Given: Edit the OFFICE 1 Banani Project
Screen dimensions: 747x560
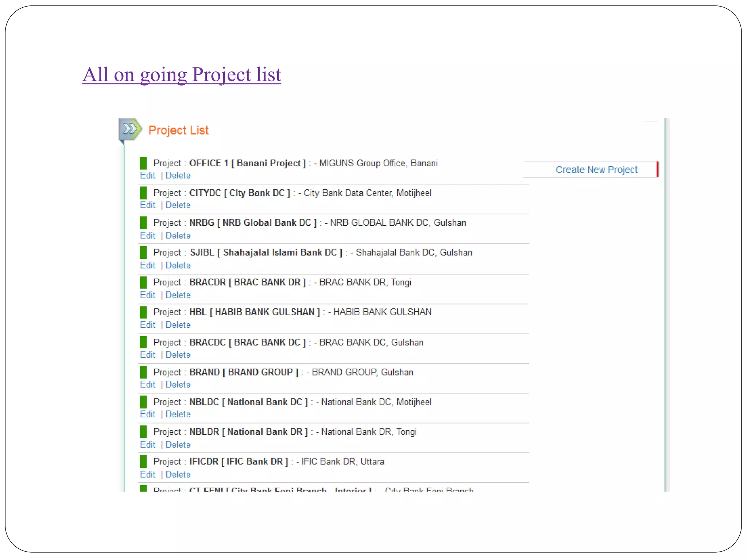Looking at the screenshot, I should pyautogui.click(x=148, y=175).
